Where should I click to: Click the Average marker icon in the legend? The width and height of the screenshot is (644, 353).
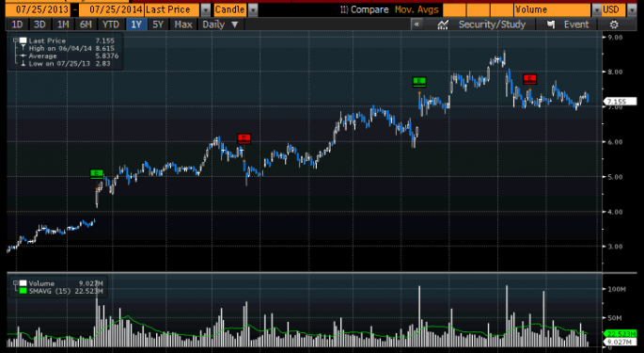(23, 56)
